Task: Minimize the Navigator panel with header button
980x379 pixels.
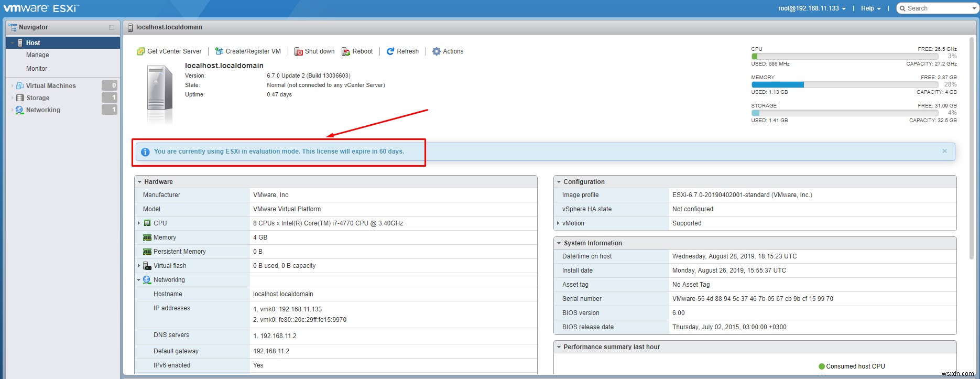Action: tap(112, 27)
